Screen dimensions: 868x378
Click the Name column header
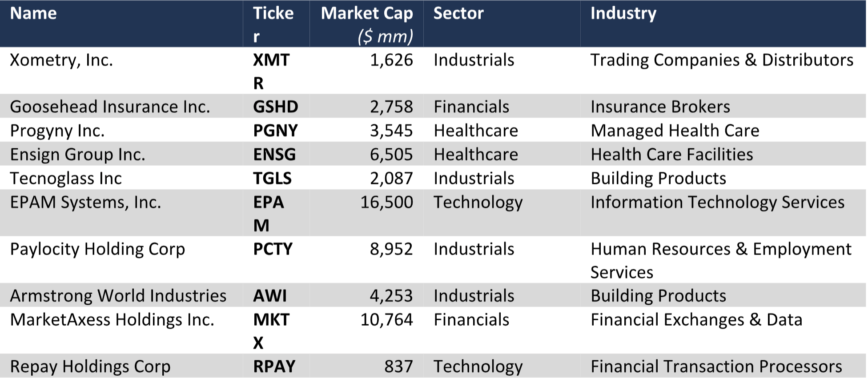tap(33, 13)
